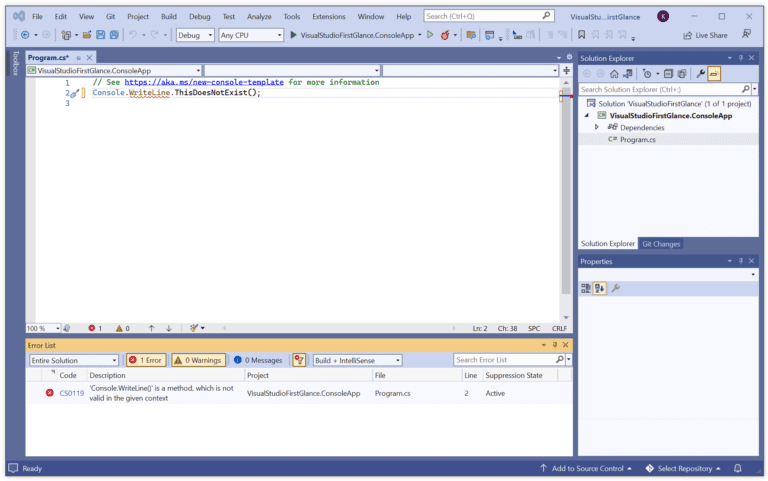
Task: Click the bookmark icon in the toolbar
Action: click(581, 35)
